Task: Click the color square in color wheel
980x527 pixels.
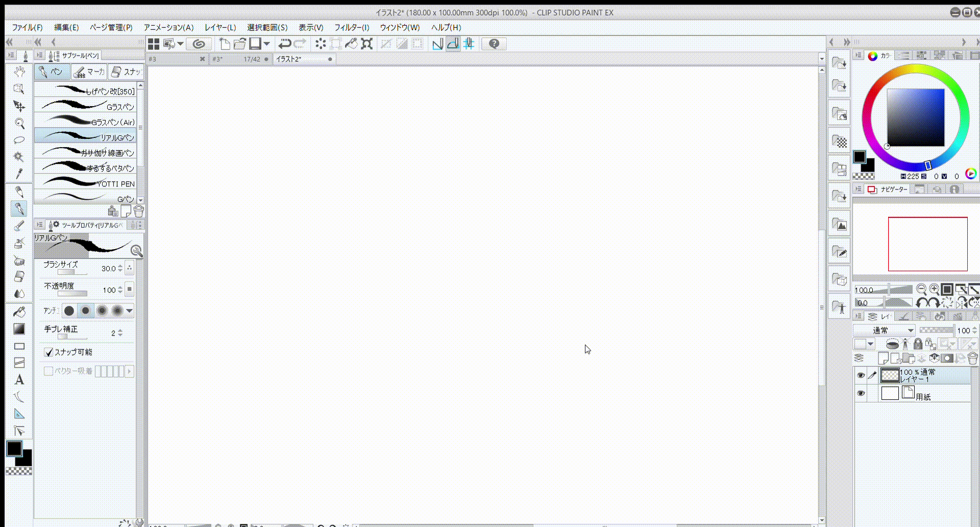Action: pyautogui.click(x=915, y=117)
